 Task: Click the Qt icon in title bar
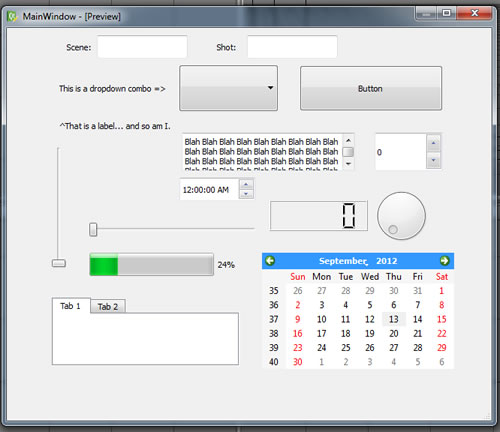pos(12,16)
